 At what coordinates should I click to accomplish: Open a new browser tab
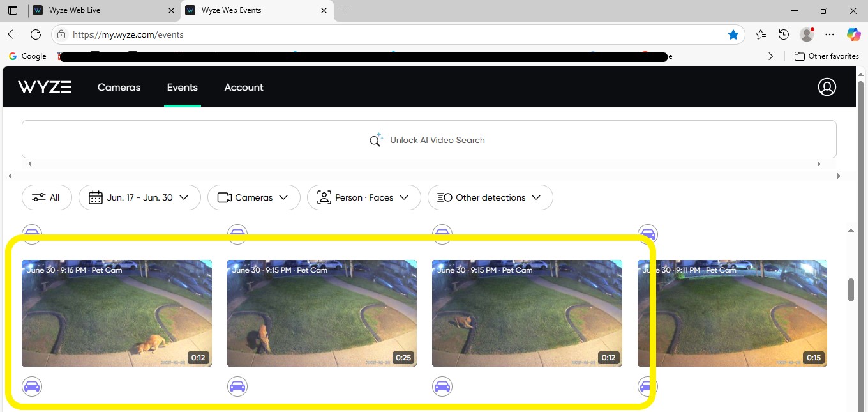click(x=345, y=10)
